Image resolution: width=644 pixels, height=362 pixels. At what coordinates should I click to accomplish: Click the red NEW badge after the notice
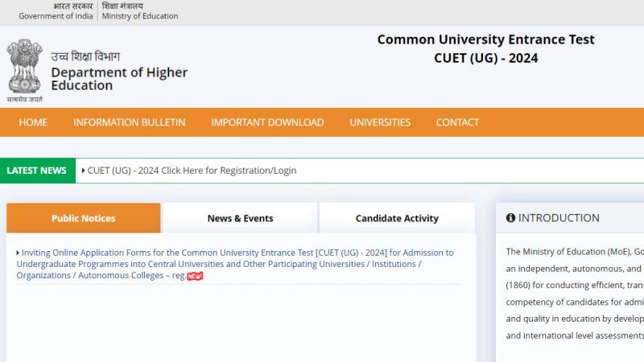(195, 276)
